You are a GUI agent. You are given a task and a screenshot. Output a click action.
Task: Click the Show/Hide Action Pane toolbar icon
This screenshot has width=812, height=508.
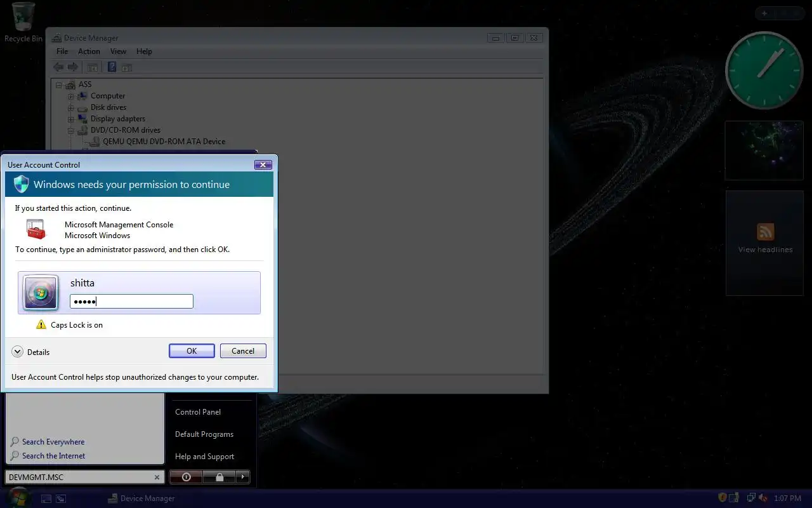tap(127, 67)
